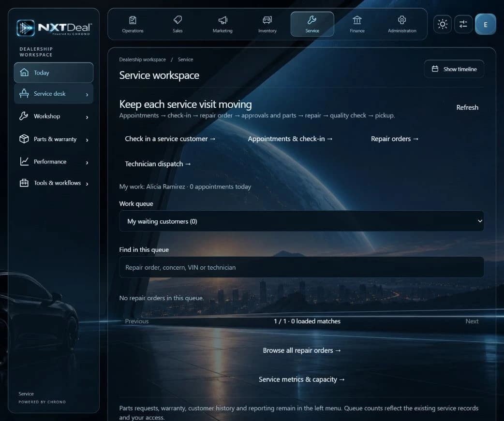
Task: Click the Tools & workflows toolbox icon
Action: [x=24, y=183]
